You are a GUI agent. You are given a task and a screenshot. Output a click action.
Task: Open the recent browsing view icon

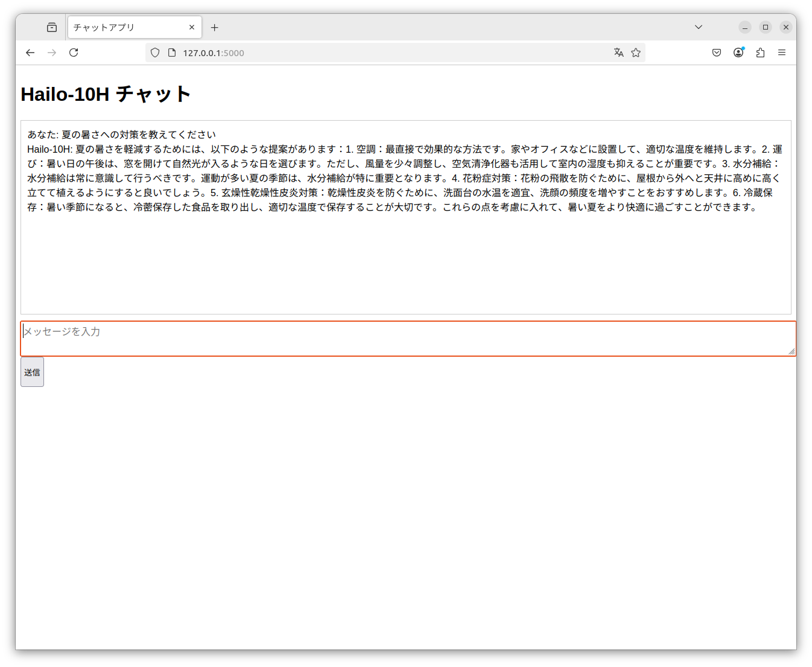52,27
